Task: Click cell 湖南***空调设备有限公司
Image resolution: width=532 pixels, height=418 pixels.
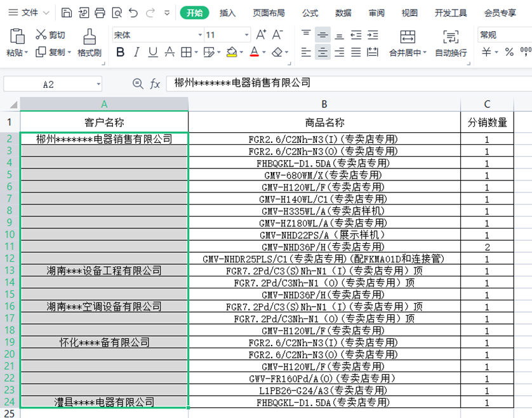Action: pyautogui.click(x=104, y=307)
